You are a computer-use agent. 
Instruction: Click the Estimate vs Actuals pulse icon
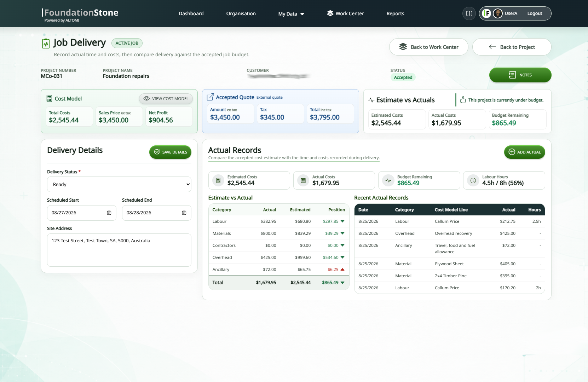[371, 100]
